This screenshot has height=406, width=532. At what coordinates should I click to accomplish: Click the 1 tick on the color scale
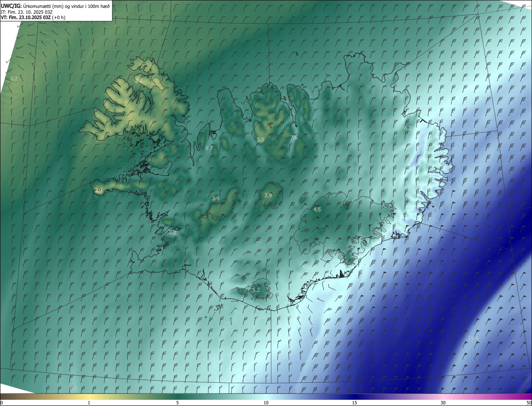(89, 403)
